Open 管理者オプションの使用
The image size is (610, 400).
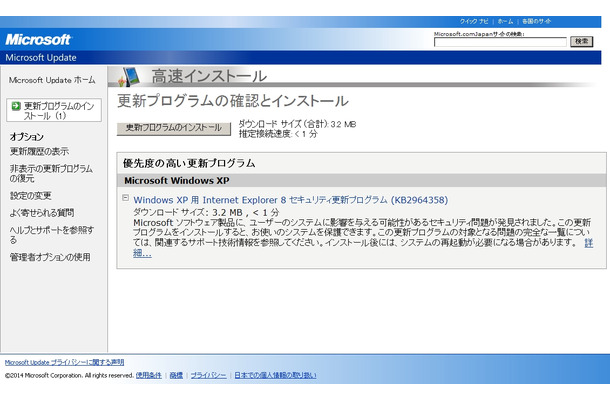point(50,257)
